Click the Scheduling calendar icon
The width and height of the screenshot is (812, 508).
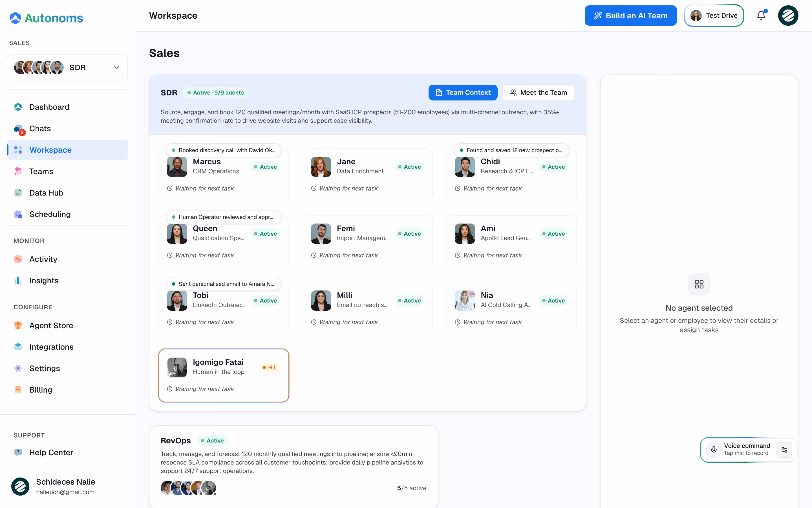[x=18, y=214]
